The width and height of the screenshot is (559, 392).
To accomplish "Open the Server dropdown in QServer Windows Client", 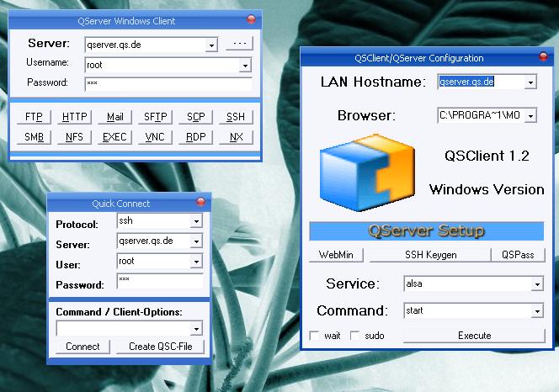I will point(211,45).
